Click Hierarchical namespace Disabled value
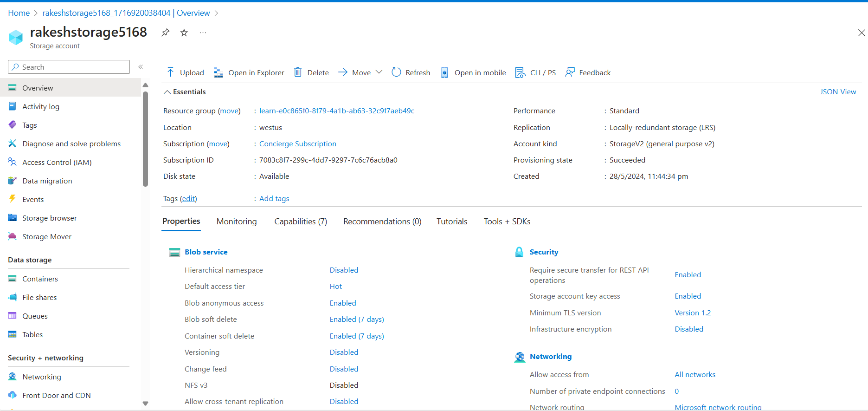The width and height of the screenshot is (868, 411). [x=344, y=270]
